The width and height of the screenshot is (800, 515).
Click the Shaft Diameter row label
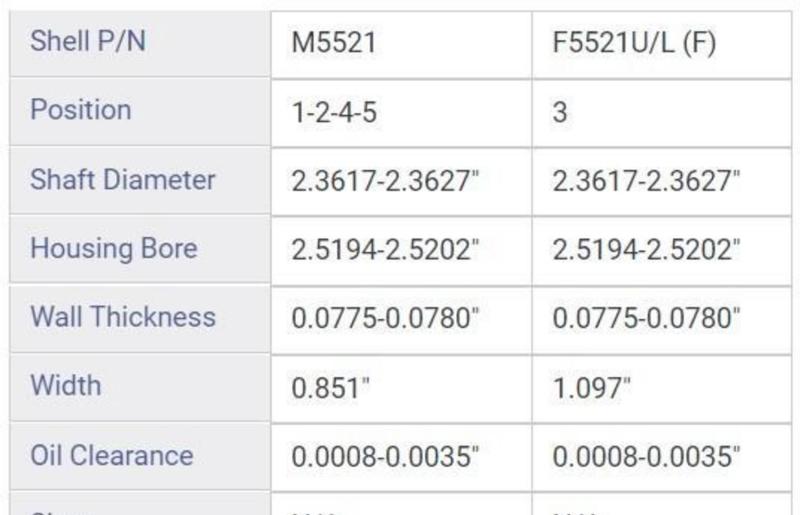coord(122,180)
